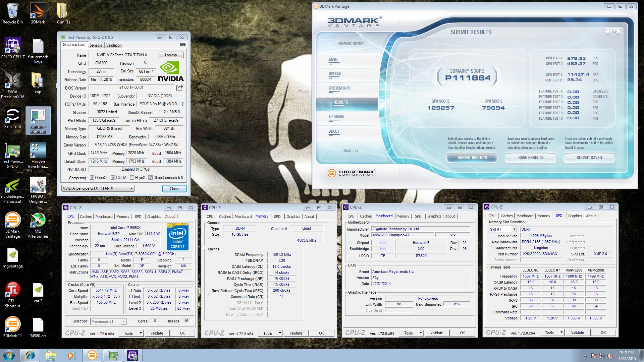Select the capture - Shortcut icon
This screenshot has height=362, width=644.
pyautogui.click(x=38, y=121)
